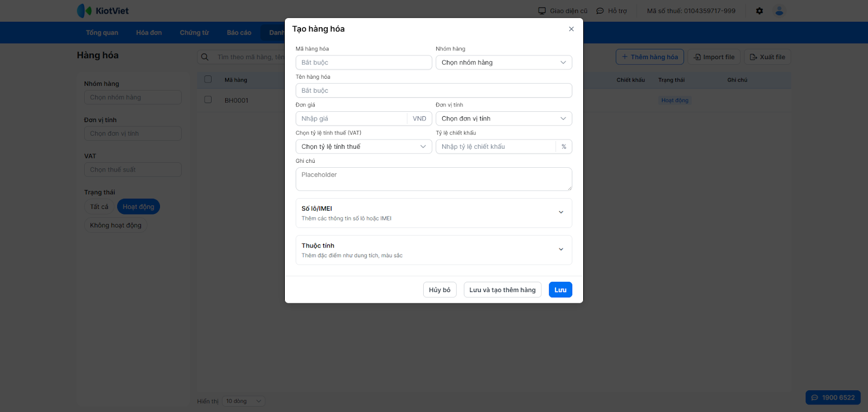Click the search magnifier icon
This screenshot has width=868, height=412.
pos(205,57)
